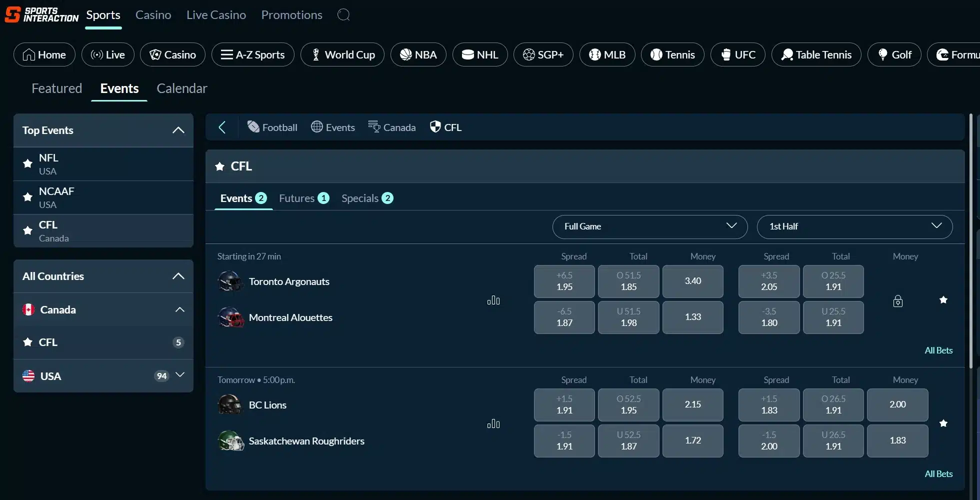
Task: Click the BC Lions helmet icon
Action: pyautogui.click(x=230, y=405)
